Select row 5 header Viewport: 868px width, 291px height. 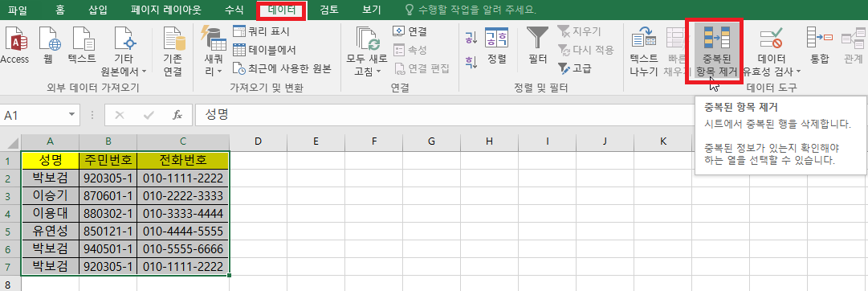click(x=10, y=231)
